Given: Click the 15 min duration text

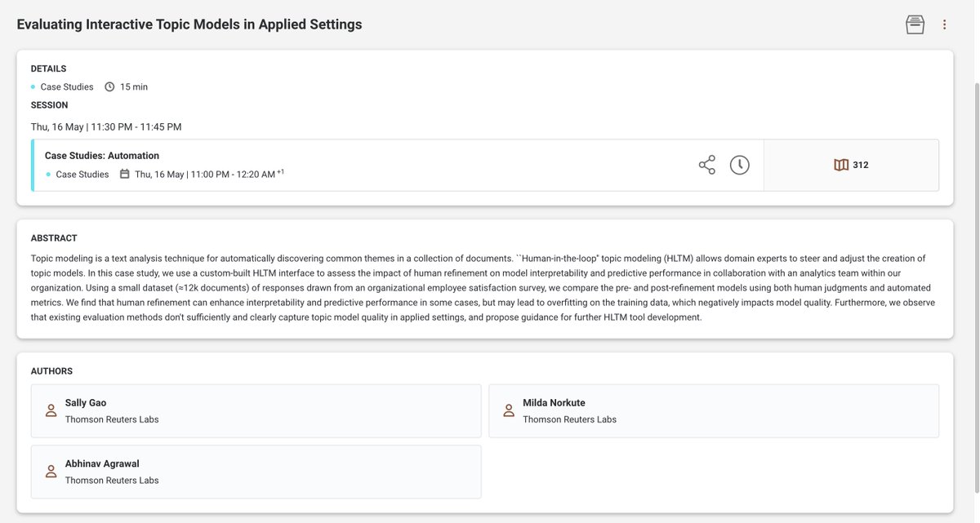Looking at the screenshot, I should (x=134, y=86).
